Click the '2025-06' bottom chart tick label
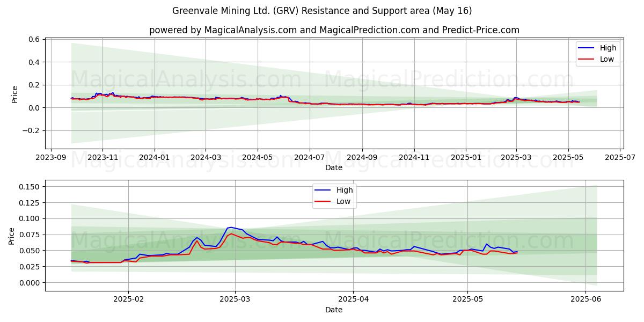The width and height of the screenshot is (644, 322). (x=586, y=299)
